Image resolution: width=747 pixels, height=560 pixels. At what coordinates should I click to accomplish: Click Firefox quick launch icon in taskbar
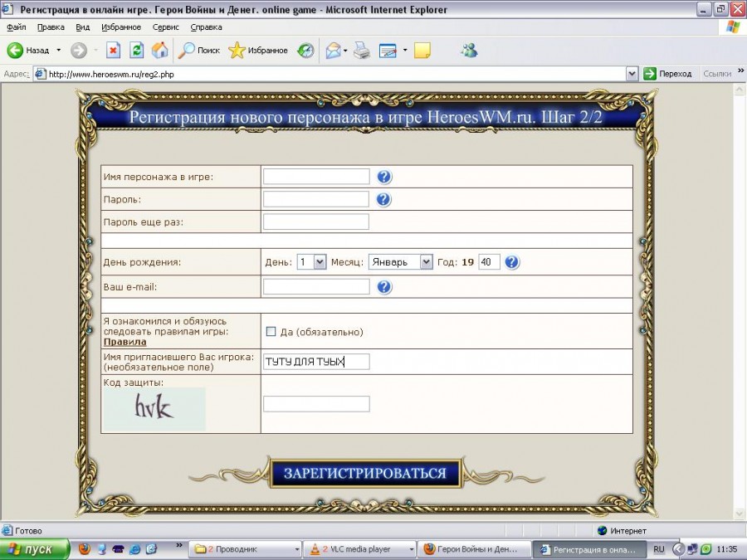pyautogui.click(x=85, y=549)
